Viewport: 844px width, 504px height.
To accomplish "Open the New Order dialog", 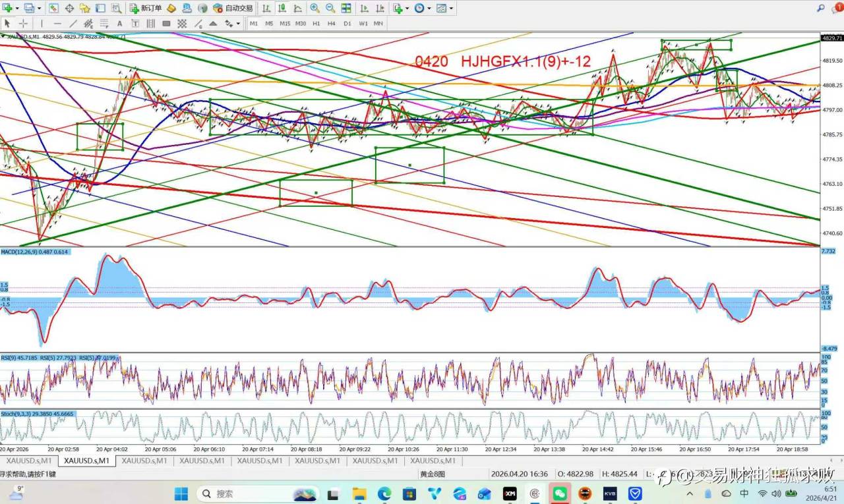I will click(144, 9).
